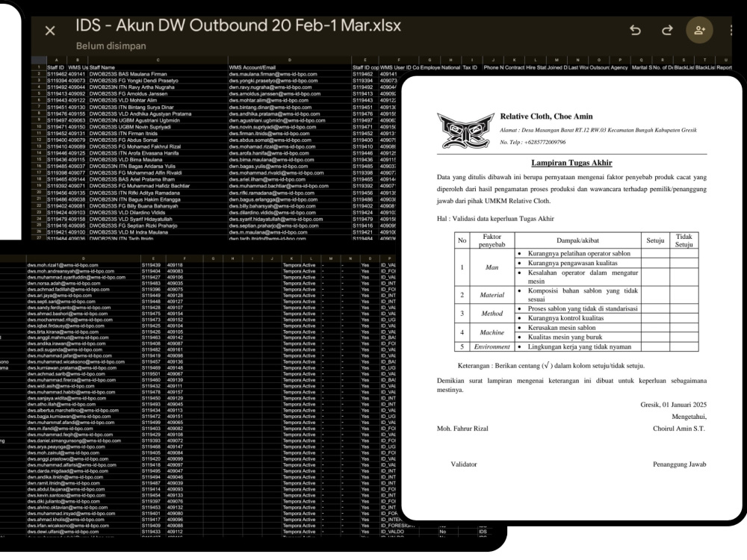Click the Relative Cloth logo in the document
Image resolution: width=747 pixels, height=560 pixels.
coord(465,130)
